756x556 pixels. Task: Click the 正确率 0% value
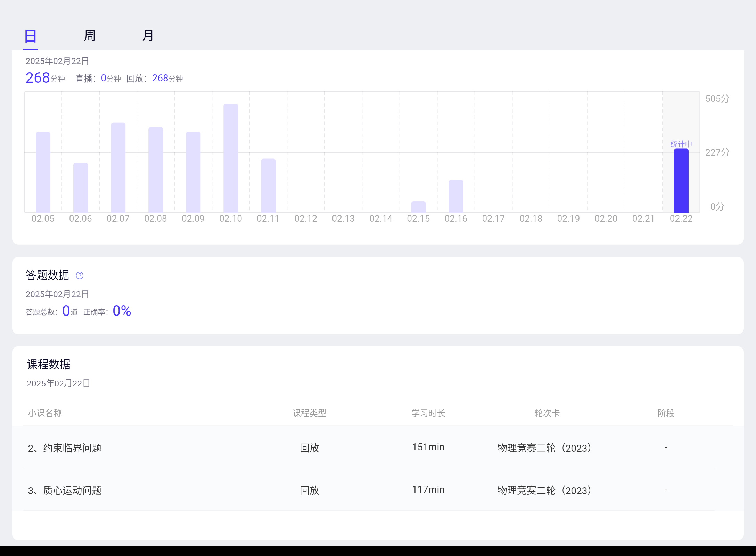(x=107, y=311)
